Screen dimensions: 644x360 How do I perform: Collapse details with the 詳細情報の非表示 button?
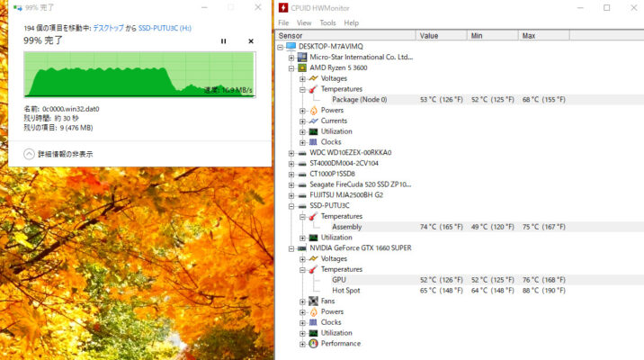(58, 154)
